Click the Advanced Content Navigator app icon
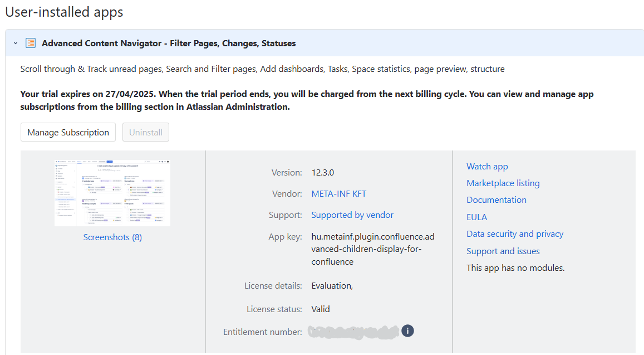Image resolution: width=644 pixels, height=355 pixels. pyautogui.click(x=31, y=42)
